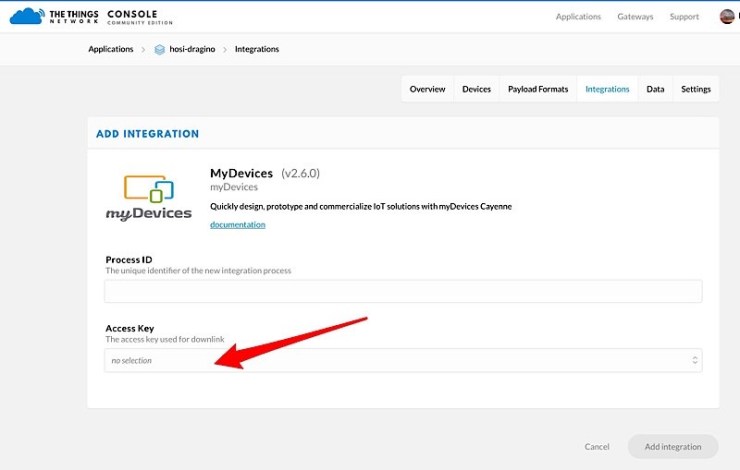Open Applications in the top navigation
Viewport: 740px width, 470px height.
tap(578, 17)
